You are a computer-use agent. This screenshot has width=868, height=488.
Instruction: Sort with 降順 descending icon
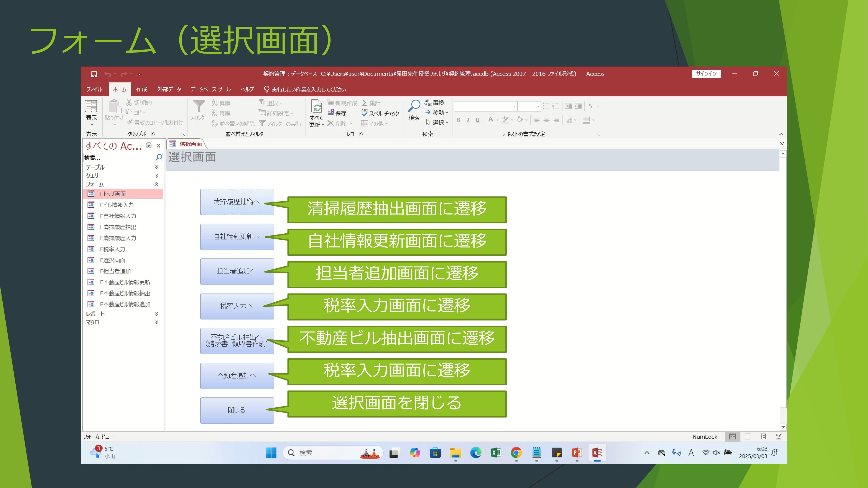215,113
